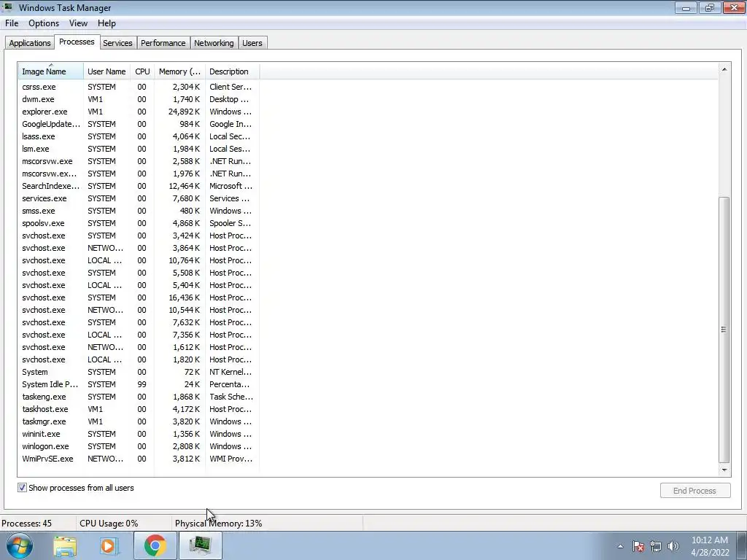
Task: Select the System Idle Process row
Action: (x=138, y=384)
